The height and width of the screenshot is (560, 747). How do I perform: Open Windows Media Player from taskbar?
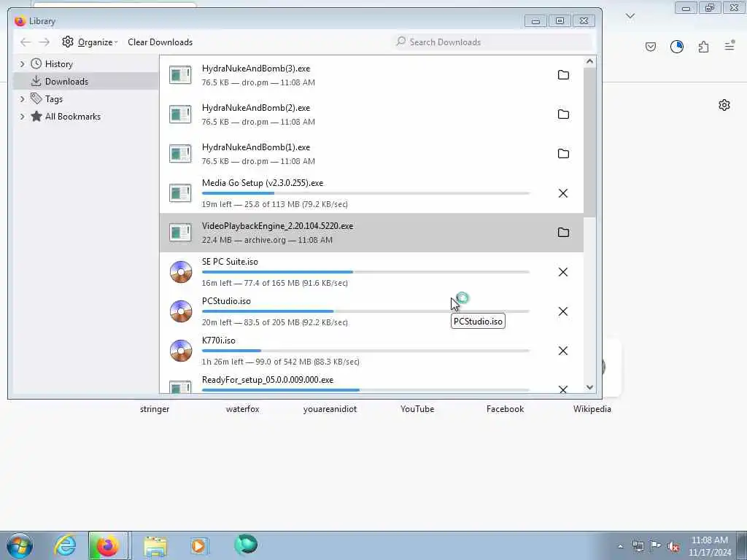pyautogui.click(x=198, y=545)
